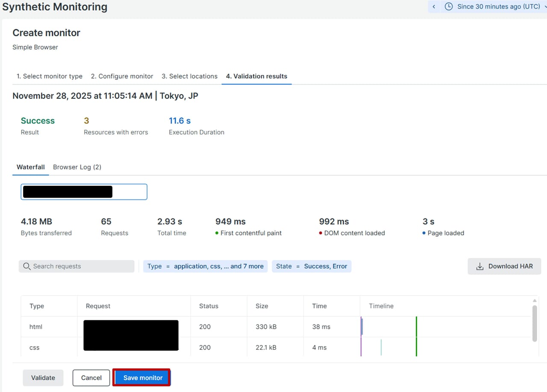Open the 'Since 30 minutes ago' time dropdown

[x=498, y=6]
